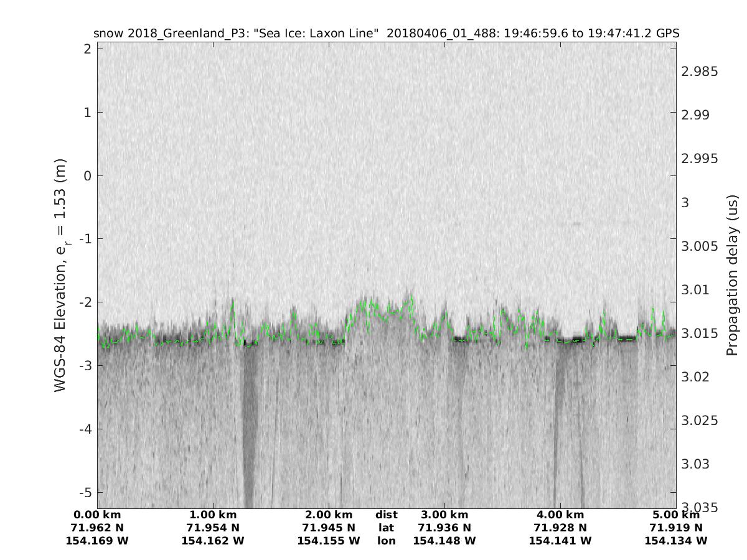Click the 2.00 km x-axis tick label
This screenshot has width=747, height=560.
click(x=329, y=515)
